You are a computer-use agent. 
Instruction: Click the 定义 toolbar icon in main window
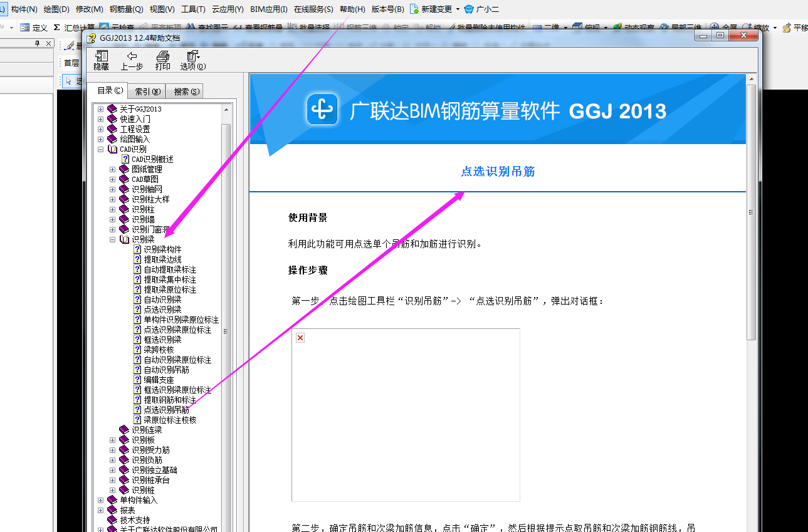(24, 28)
